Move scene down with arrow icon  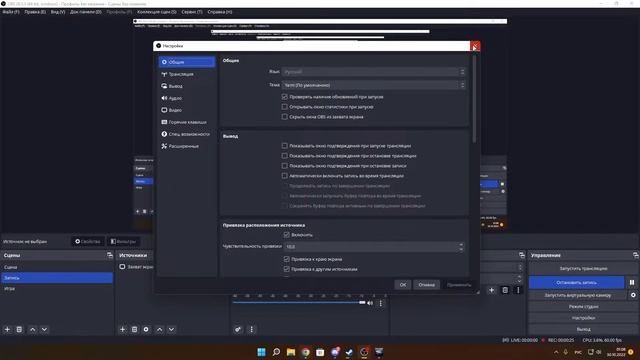44,329
